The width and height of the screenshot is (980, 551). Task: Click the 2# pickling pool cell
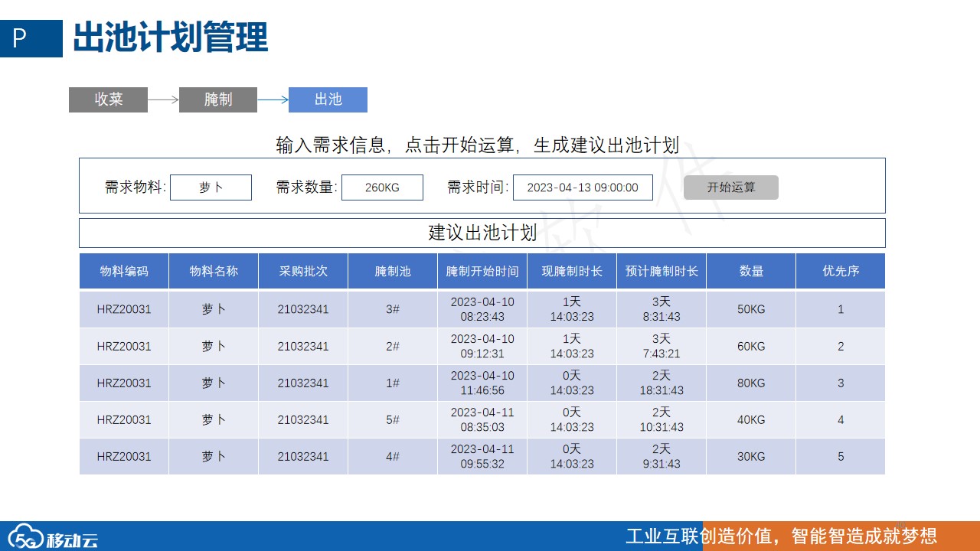coord(393,346)
